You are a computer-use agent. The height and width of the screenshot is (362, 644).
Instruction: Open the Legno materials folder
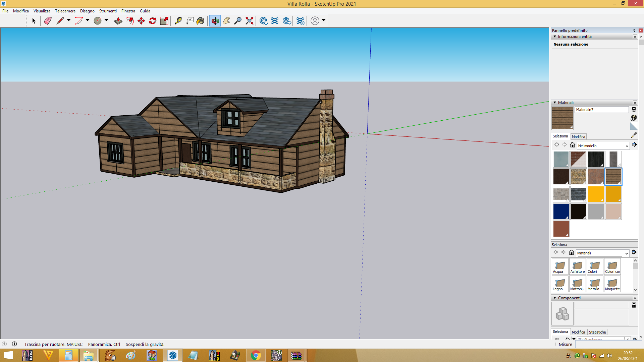560,284
